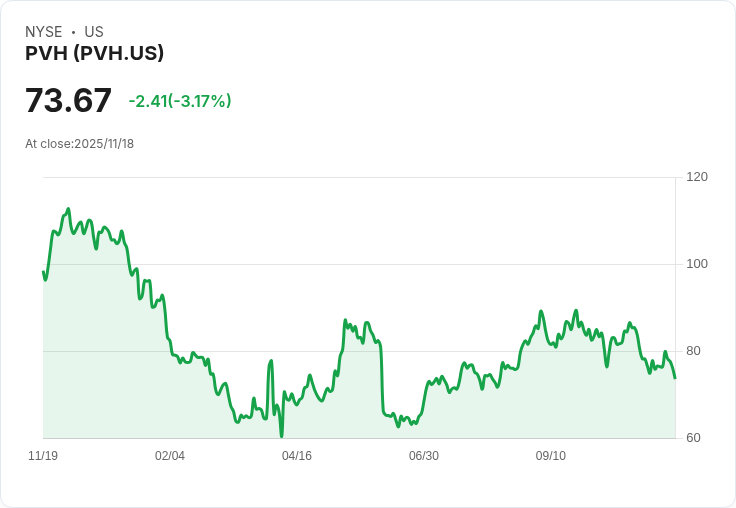
Task: Click the chart line's lowest dip near 60
Action: pyautogui.click(x=282, y=436)
